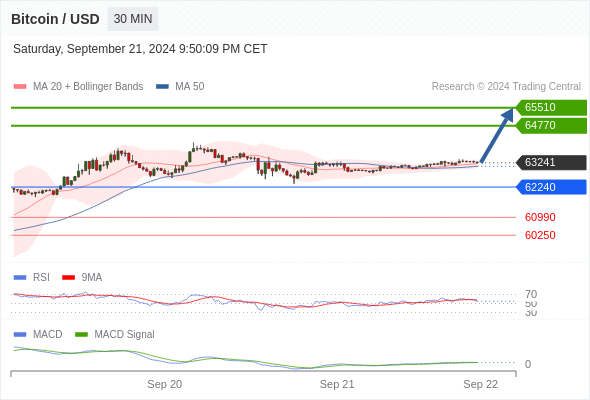Click the Research © 2024 Trading Central text

point(506,87)
